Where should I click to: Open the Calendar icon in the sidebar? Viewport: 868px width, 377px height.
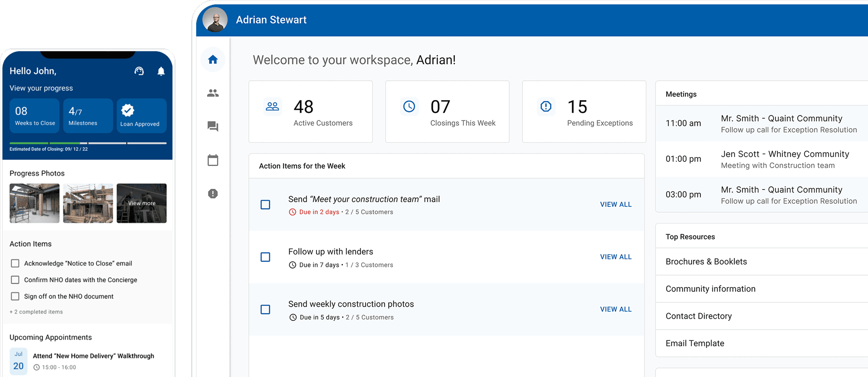[x=213, y=160]
